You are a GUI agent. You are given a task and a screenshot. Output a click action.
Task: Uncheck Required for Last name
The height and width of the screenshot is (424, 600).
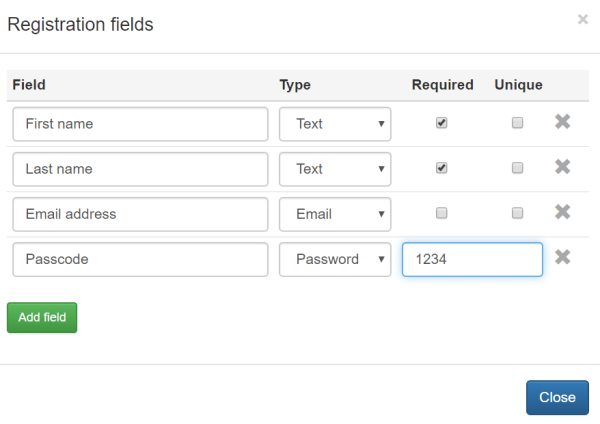(442, 168)
